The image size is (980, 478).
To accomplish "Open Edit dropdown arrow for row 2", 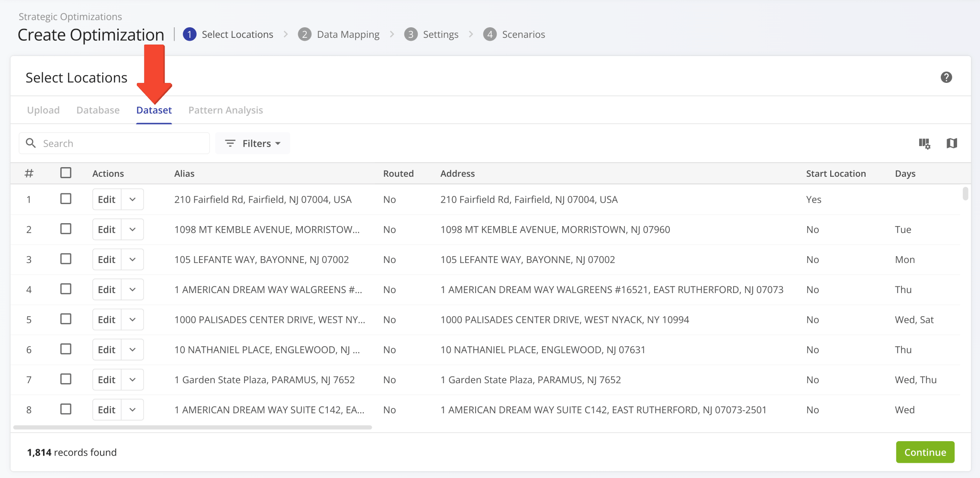I will pyautogui.click(x=133, y=229).
